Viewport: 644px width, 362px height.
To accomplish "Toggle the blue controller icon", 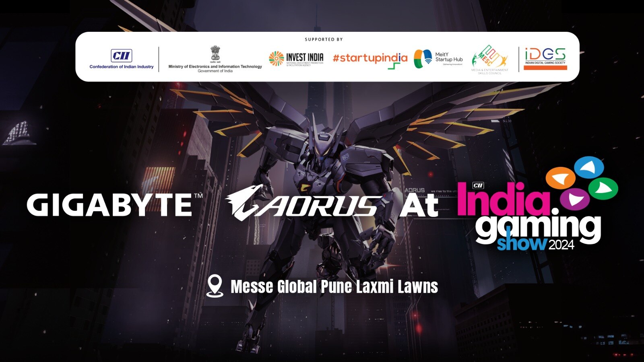I will coord(588,167).
